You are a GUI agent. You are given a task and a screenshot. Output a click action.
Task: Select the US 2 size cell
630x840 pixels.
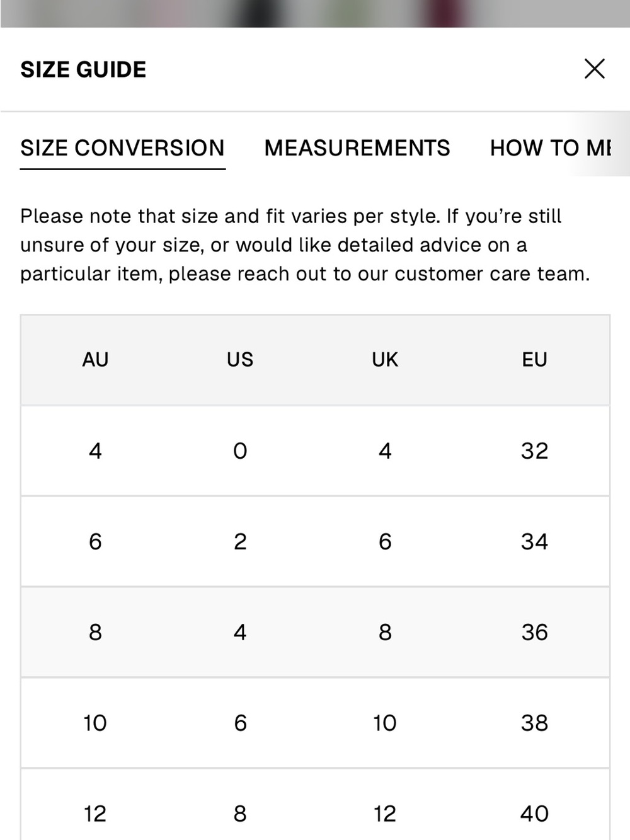tap(240, 542)
